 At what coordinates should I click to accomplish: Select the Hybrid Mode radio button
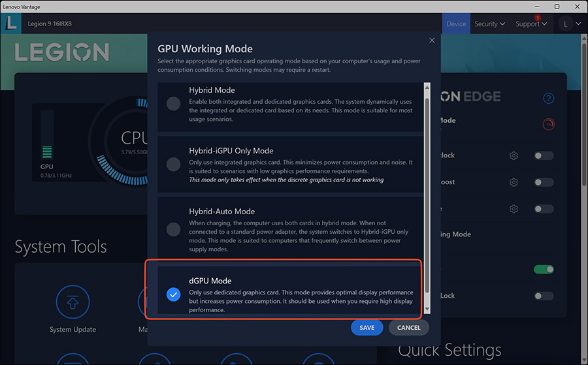tap(173, 104)
